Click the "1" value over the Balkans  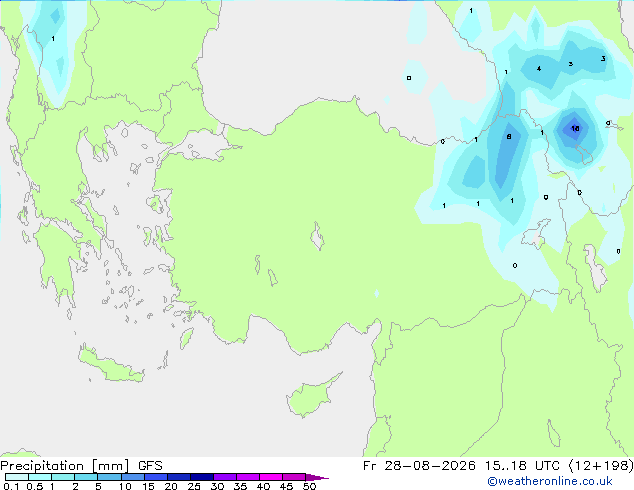53,39
